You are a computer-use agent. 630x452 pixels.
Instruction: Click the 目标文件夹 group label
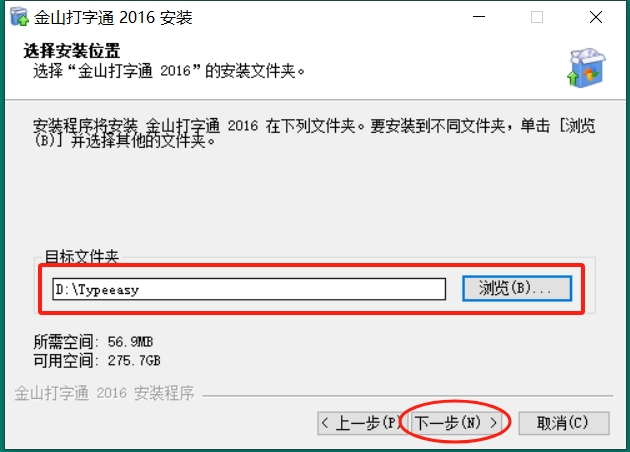pos(82,256)
